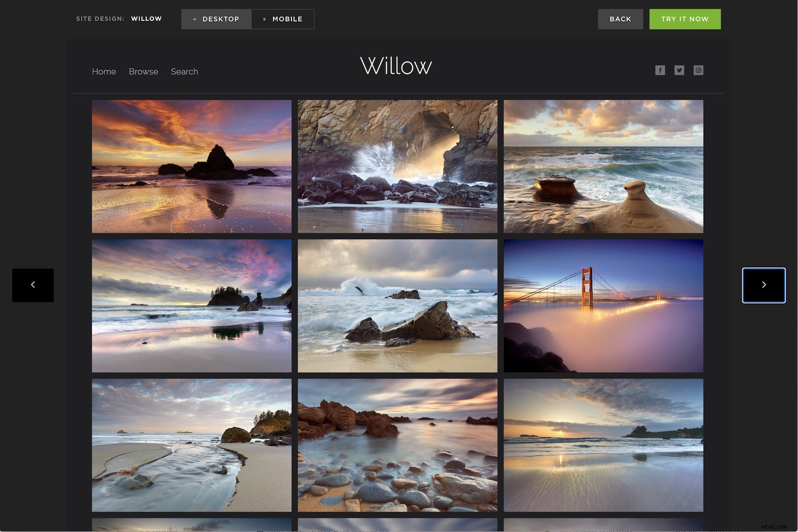Screen dimensions: 798x532
Task: Click the SITE DESIGN: WILLOW label
Action: [x=119, y=18]
